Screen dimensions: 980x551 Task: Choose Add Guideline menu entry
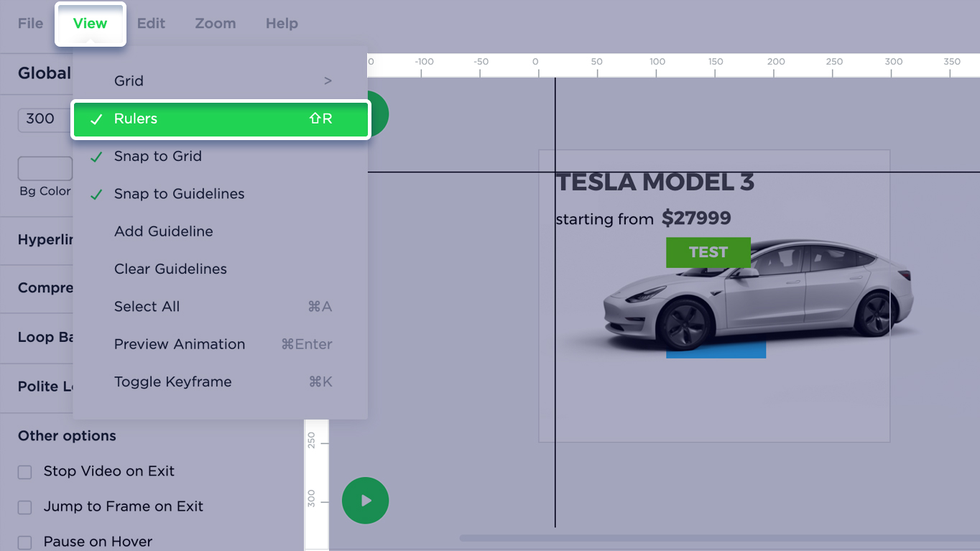point(221,231)
